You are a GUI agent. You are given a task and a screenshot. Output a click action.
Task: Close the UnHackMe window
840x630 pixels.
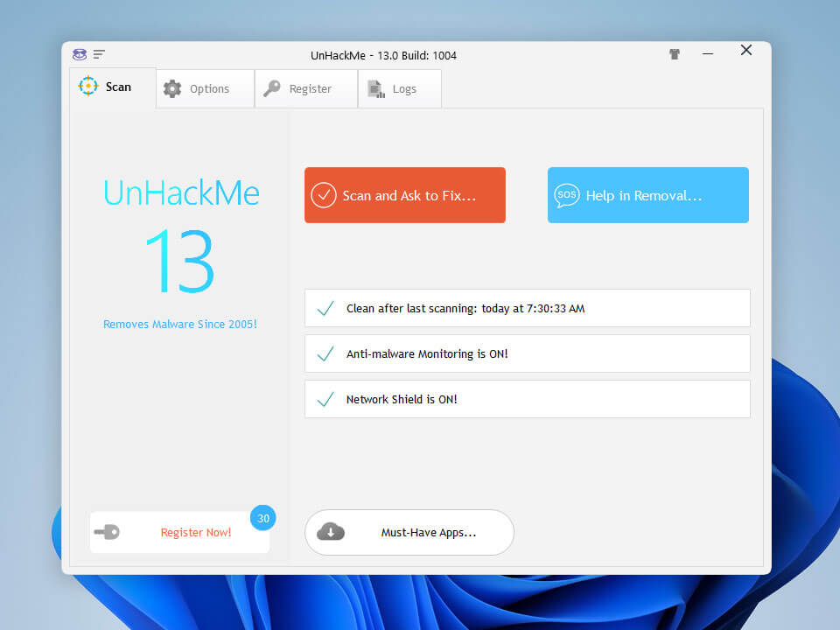[745, 51]
